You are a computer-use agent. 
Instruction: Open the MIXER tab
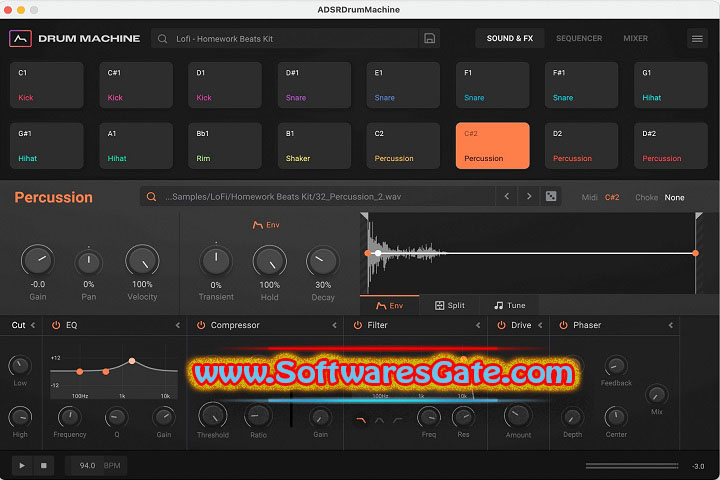click(x=636, y=38)
